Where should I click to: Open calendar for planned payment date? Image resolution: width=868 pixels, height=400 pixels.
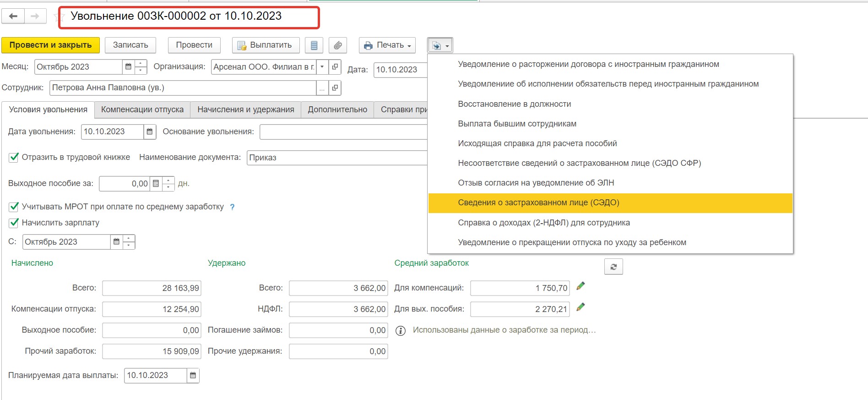[x=193, y=376]
